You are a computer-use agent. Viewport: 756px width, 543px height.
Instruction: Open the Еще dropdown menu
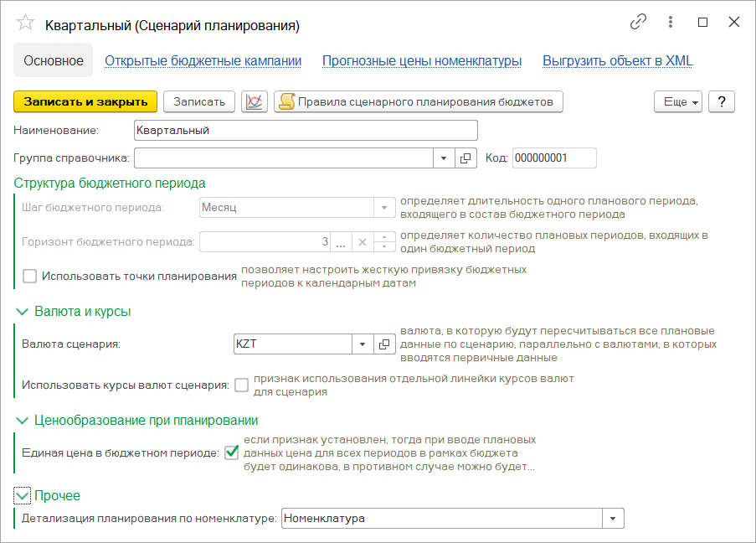(681, 101)
